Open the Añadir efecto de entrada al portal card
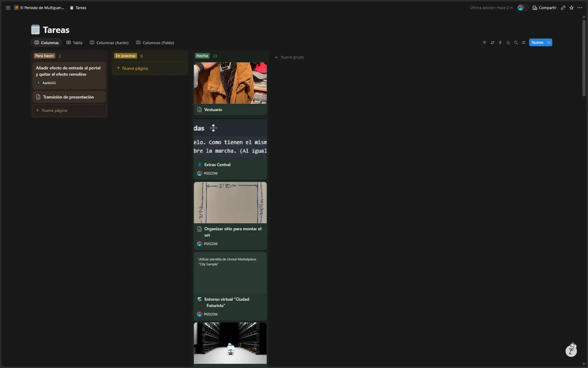 [x=69, y=76]
